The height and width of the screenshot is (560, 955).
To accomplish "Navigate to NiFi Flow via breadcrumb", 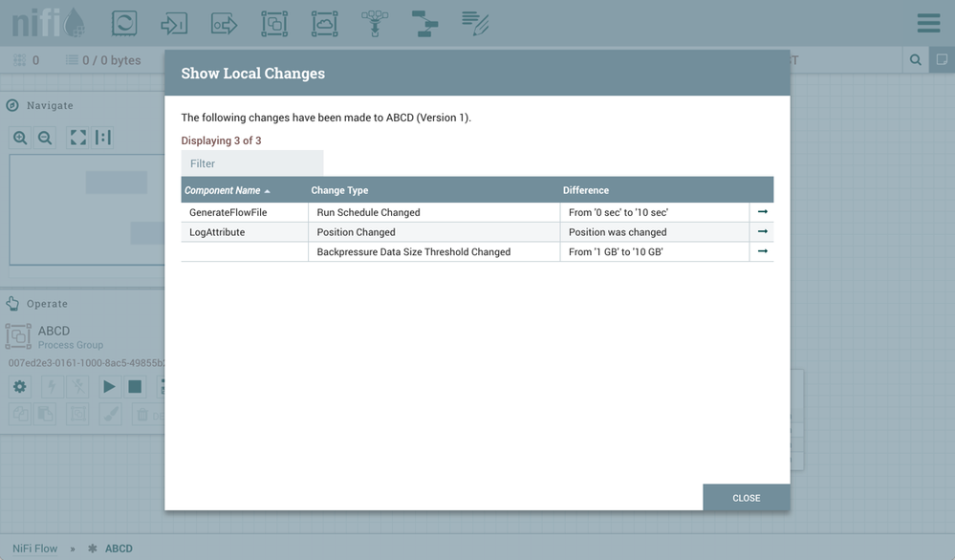I will coord(34,548).
